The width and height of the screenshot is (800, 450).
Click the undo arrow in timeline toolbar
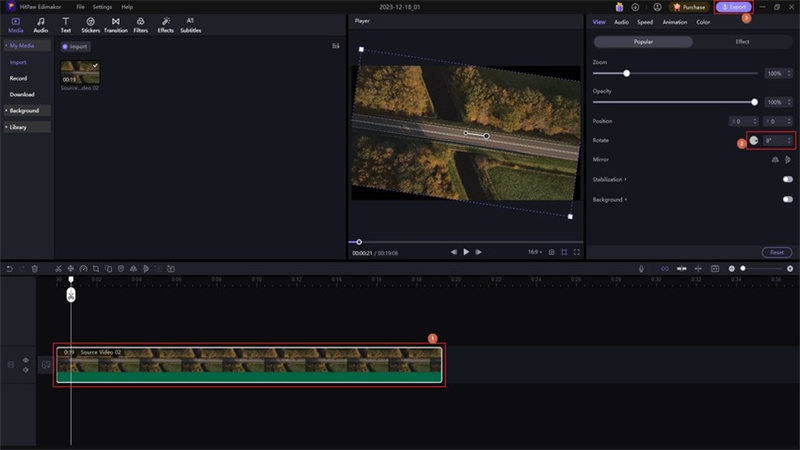point(9,268)
